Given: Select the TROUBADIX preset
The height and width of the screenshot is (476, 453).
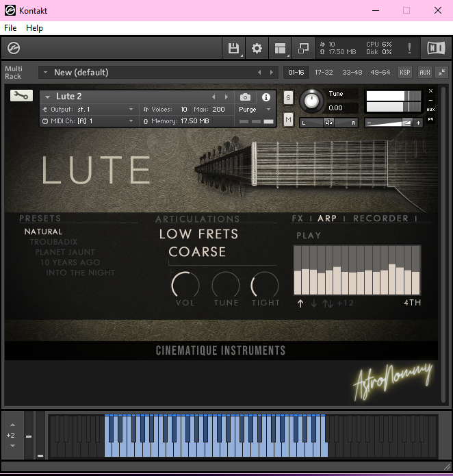Looking at the screenshot, I should tap(53, 242).
